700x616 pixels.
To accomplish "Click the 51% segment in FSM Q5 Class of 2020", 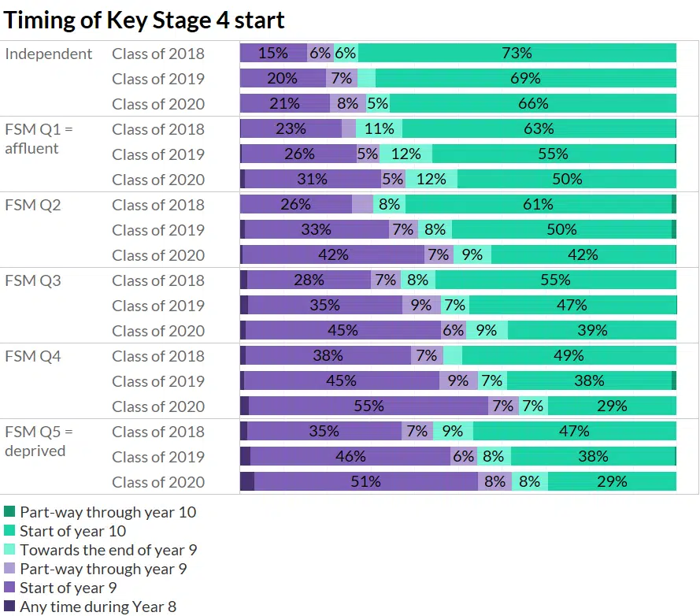I will click(366, 482).
